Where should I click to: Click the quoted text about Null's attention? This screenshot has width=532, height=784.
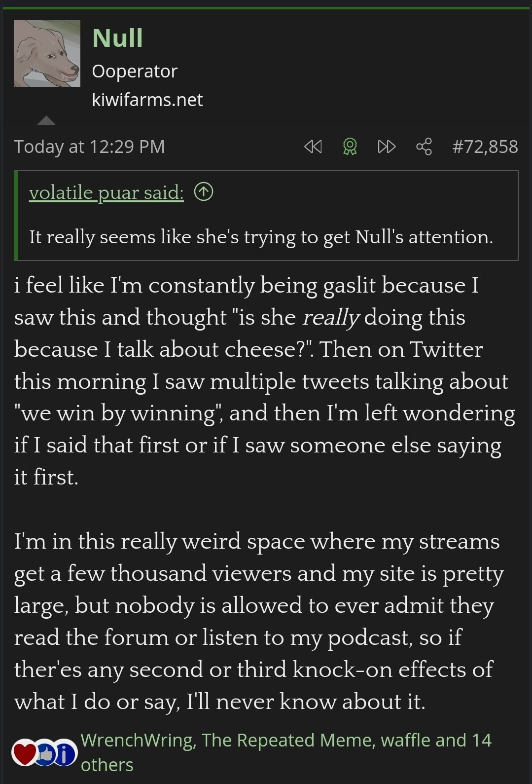click(261, 237)
